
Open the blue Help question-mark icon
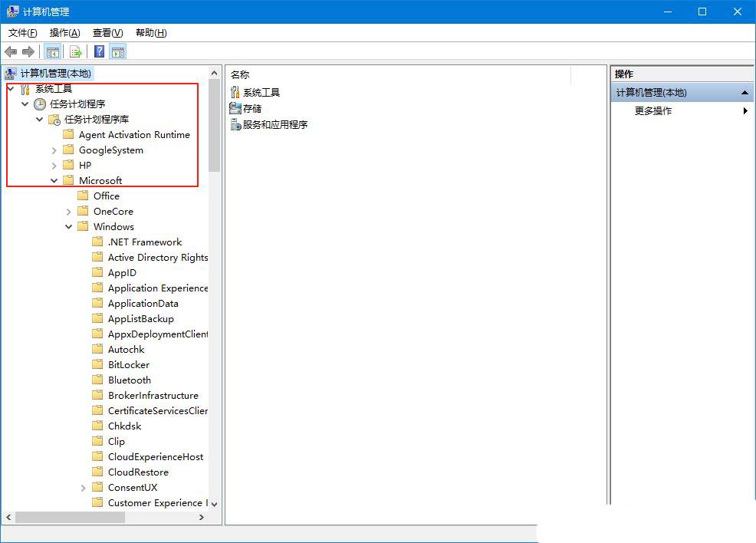tap(100, 51)
